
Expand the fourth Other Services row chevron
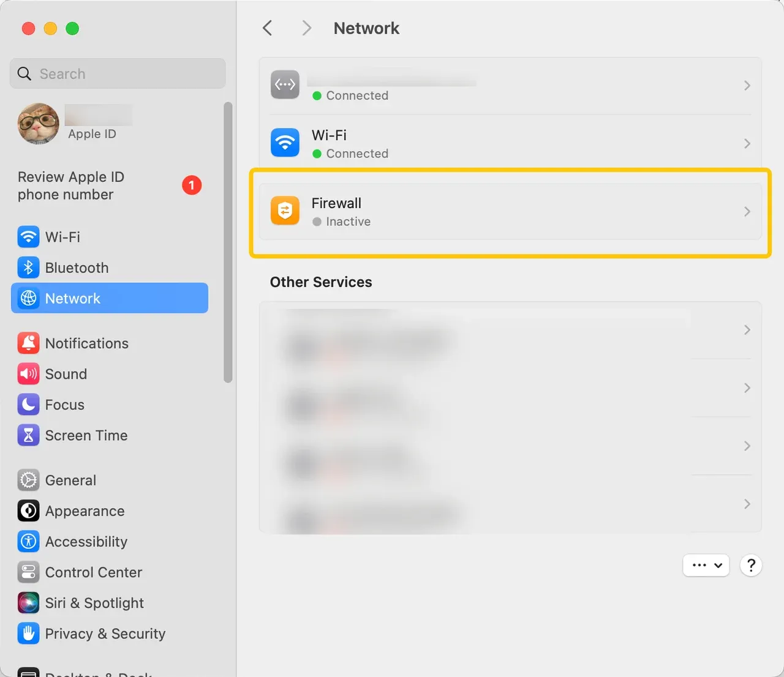coord(747,504)
